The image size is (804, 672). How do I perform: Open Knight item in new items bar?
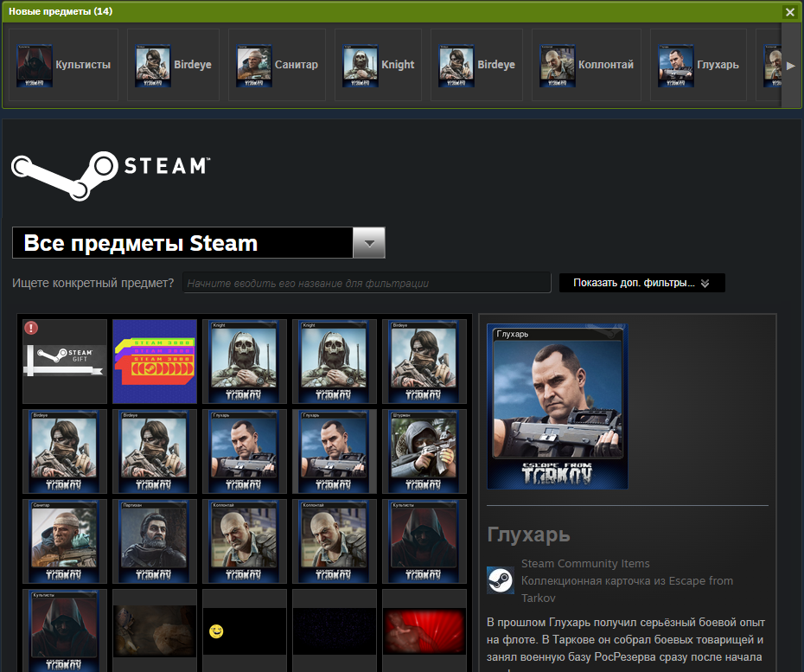(x=379, y=65)
